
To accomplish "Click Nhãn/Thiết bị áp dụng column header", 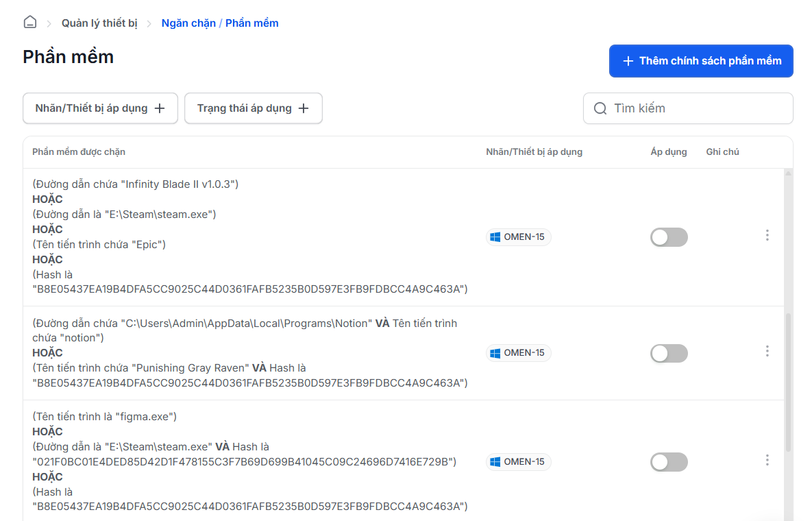I will (x=534, y=152).
